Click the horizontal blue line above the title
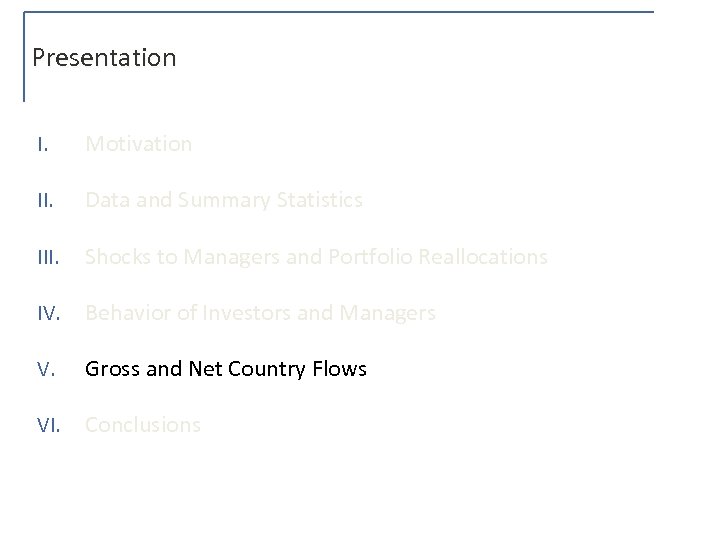 [x=340, y=12]
